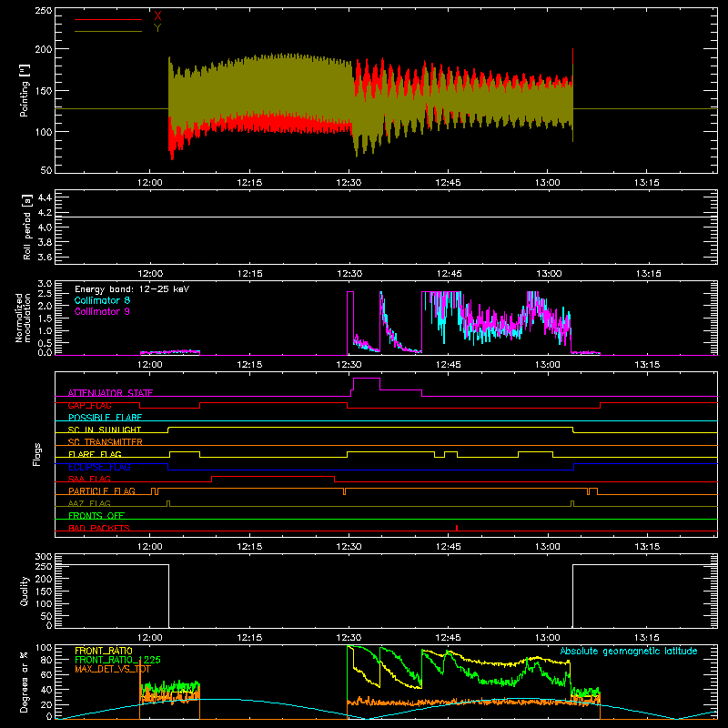
Task: Select the SC_TRANSMITTER label
Action: click(106, 442)
